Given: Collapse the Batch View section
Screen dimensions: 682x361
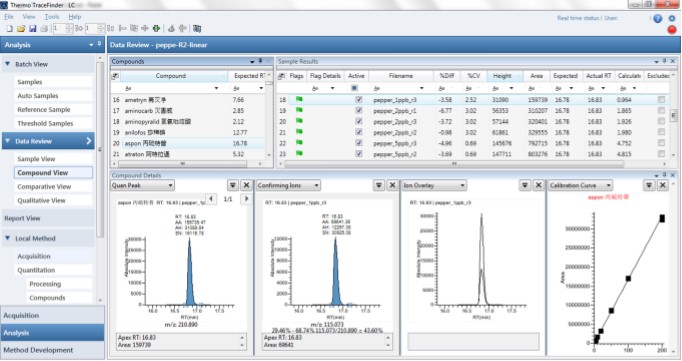Looking at the screenshot, I should pyautogui.click(x=7, y=64).
